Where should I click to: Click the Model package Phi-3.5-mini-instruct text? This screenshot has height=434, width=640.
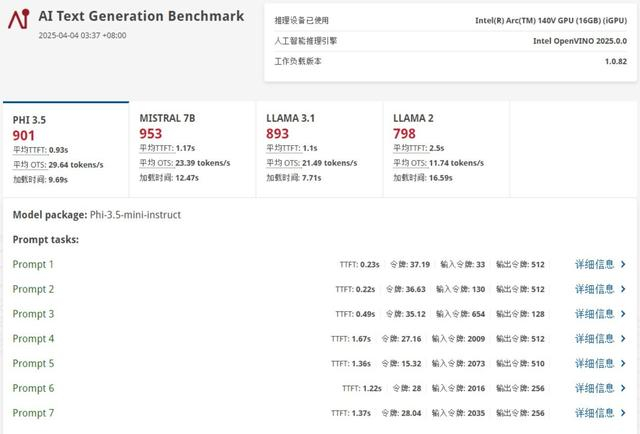[97, 215]
